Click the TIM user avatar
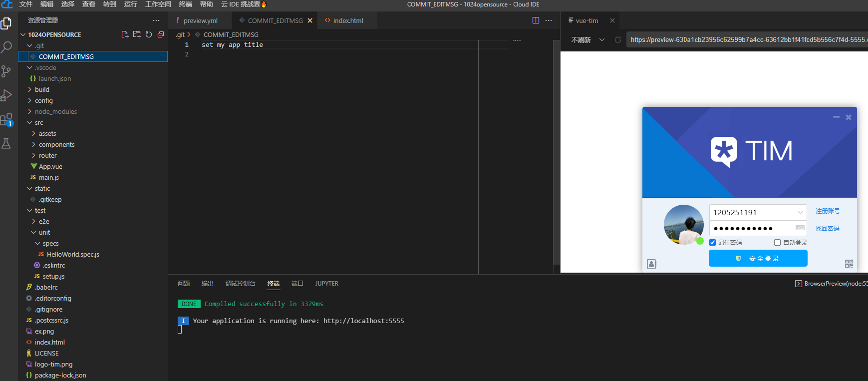 click(x=684, y=225)
